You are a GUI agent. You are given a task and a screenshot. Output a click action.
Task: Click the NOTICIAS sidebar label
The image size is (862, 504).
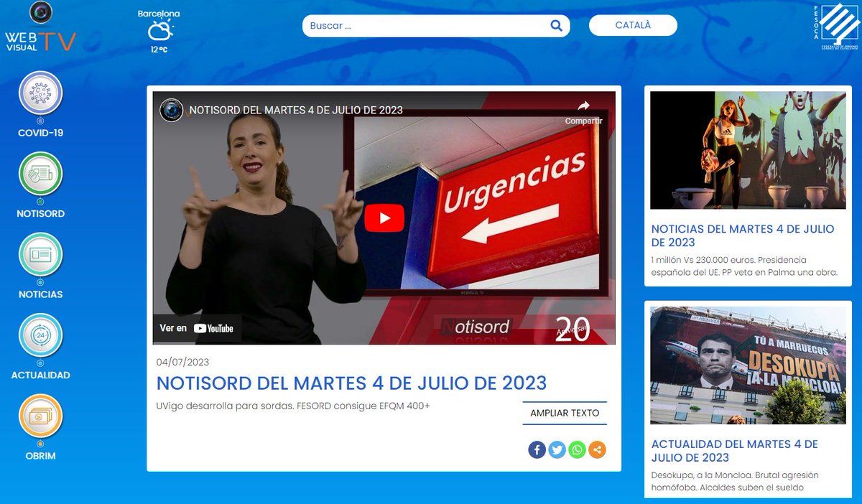click(x=40, y=294)
